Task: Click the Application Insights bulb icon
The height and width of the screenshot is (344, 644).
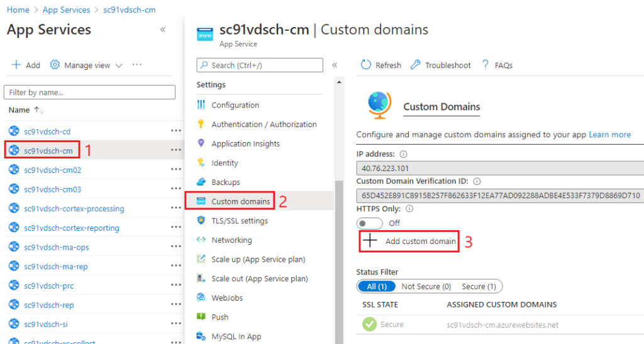Action: click(x=201, y=143)
